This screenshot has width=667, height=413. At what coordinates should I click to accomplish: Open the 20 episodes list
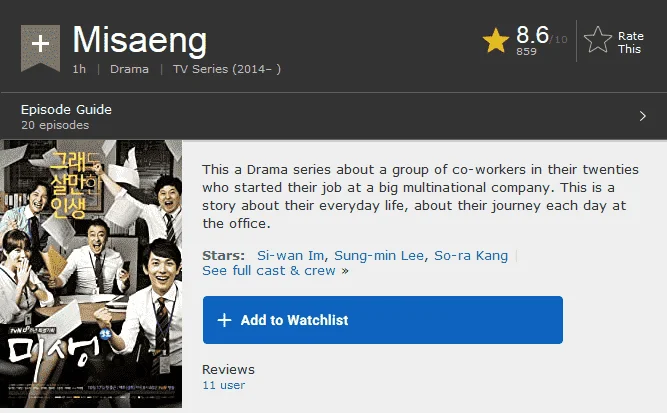tap(55, 125)
